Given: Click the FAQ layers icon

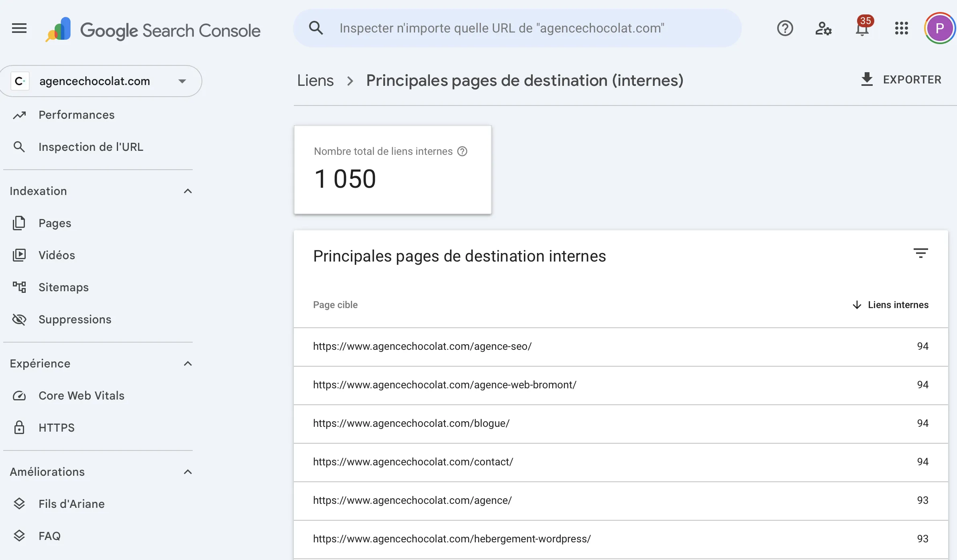Looking at the screenshot, I should (19, 536).
